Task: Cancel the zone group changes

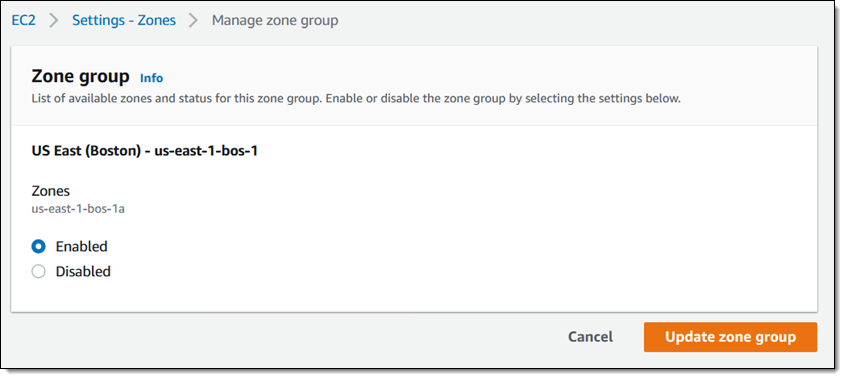Action: tap(590, 337)
